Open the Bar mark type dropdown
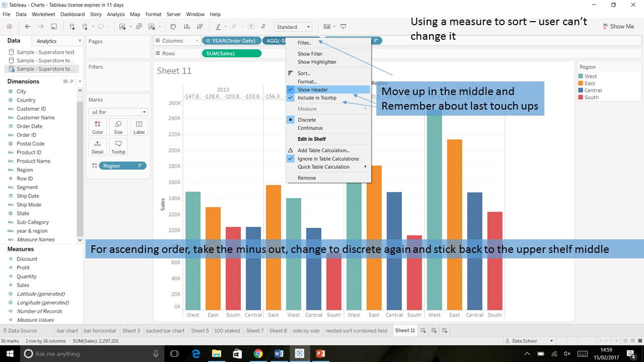Viewport: 644px width, 362px height. pos(118,112)
